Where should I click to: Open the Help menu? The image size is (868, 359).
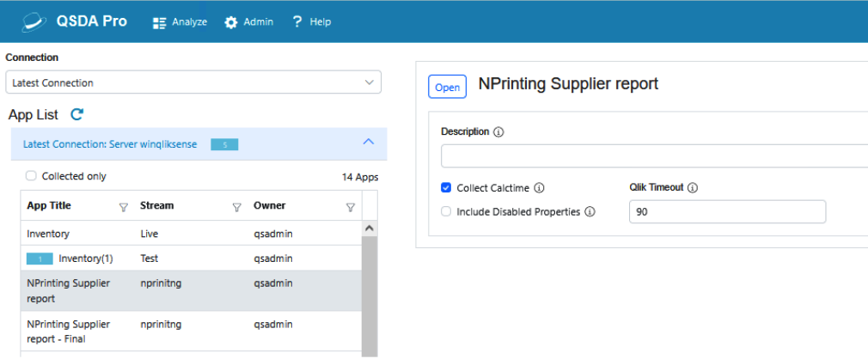[311, 22]
